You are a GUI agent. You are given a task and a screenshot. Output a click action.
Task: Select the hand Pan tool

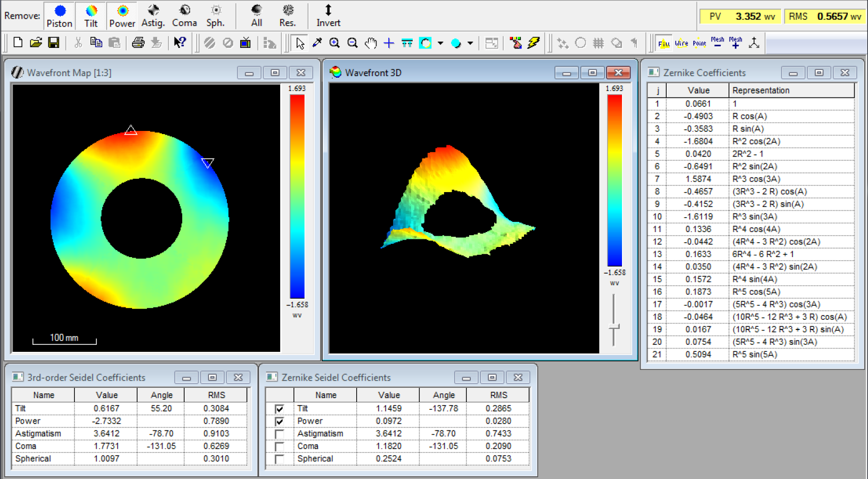coord(371,43)
